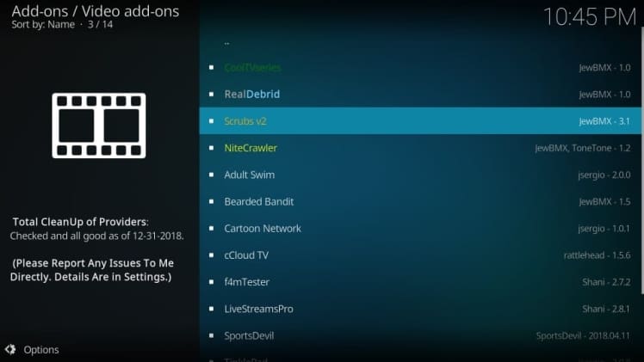Click bullet icon next to NiteCrawler
This screenshot has height=362, width=644.
click(212, 148)
